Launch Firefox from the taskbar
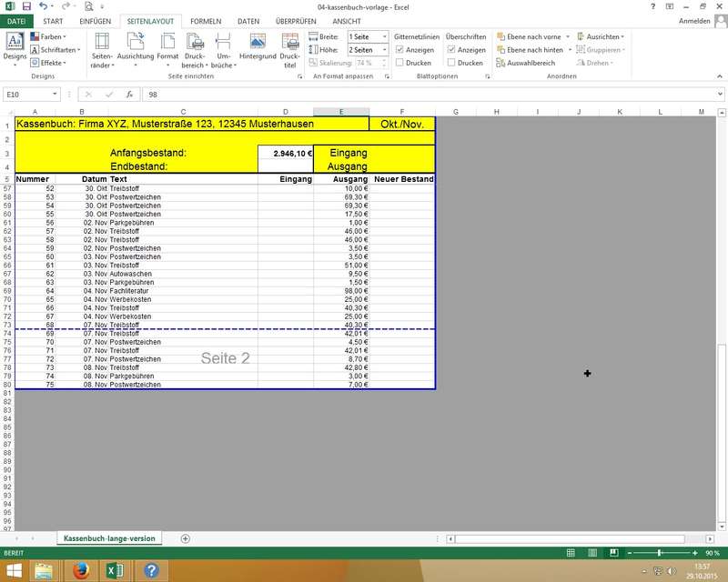The width and height of the screenshot is (728, 582). (x=80, y=570)
